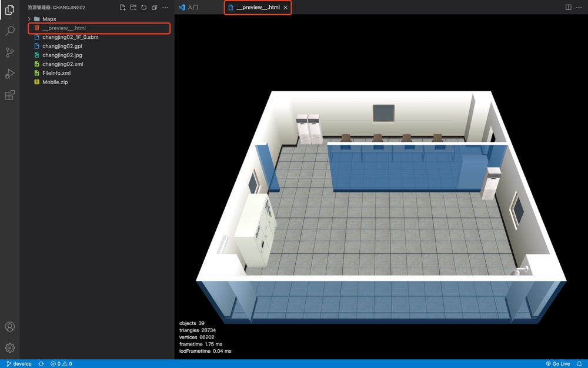Open the Manage settings gear
This screenshot has width=588, height=368.
[x=10, y=348]
